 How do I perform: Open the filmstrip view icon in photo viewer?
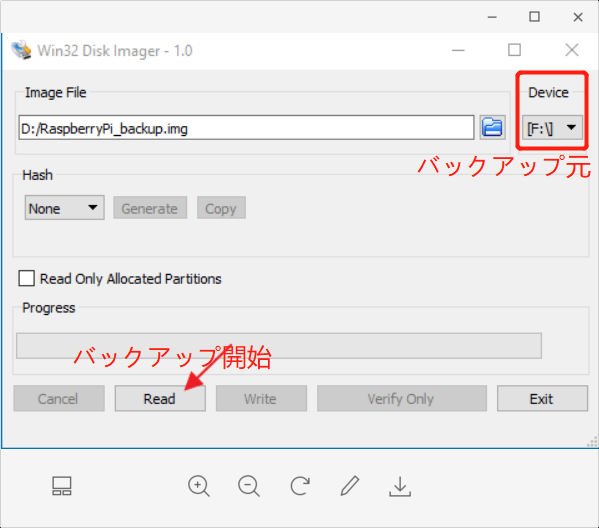click(x=62, y=486)
